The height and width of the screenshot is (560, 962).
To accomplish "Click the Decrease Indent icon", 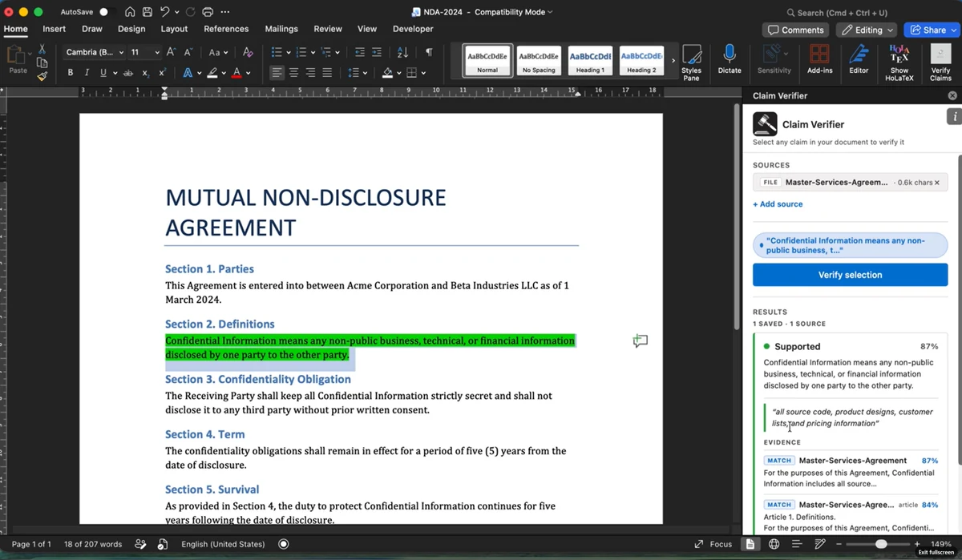I will point(359,52).
